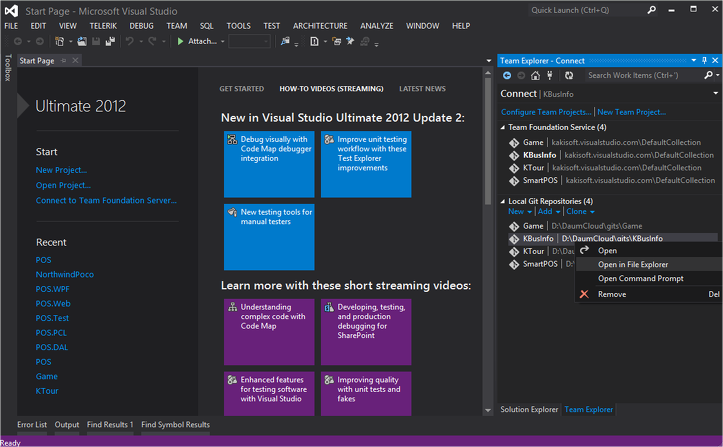This screenshot has height=447, width=723.
Task: Open New testing tools for manual testers tile
Action: tap(269, 237)
